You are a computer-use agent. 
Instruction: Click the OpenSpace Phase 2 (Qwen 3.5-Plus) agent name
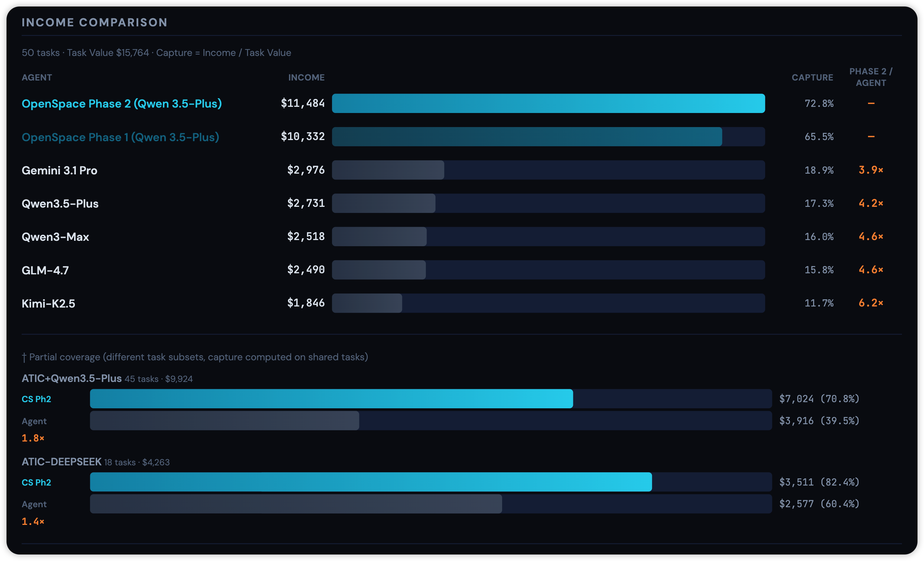(121, 104)
